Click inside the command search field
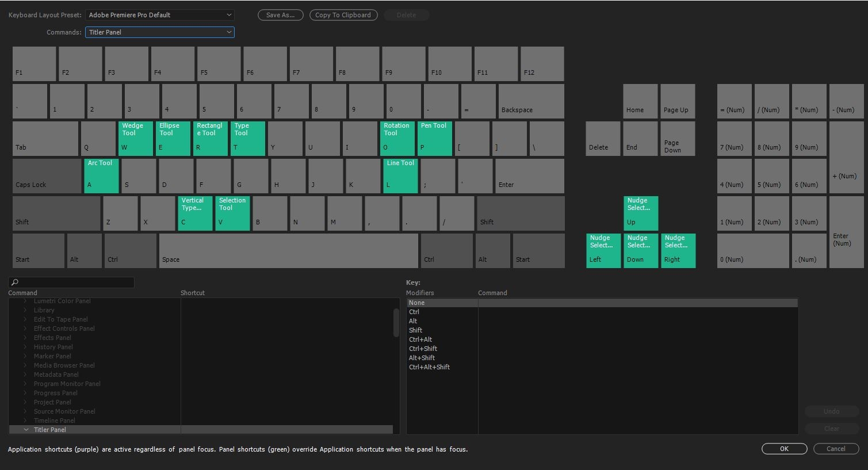The width and height of the screenshot is (868, 470). click(71, 282)
